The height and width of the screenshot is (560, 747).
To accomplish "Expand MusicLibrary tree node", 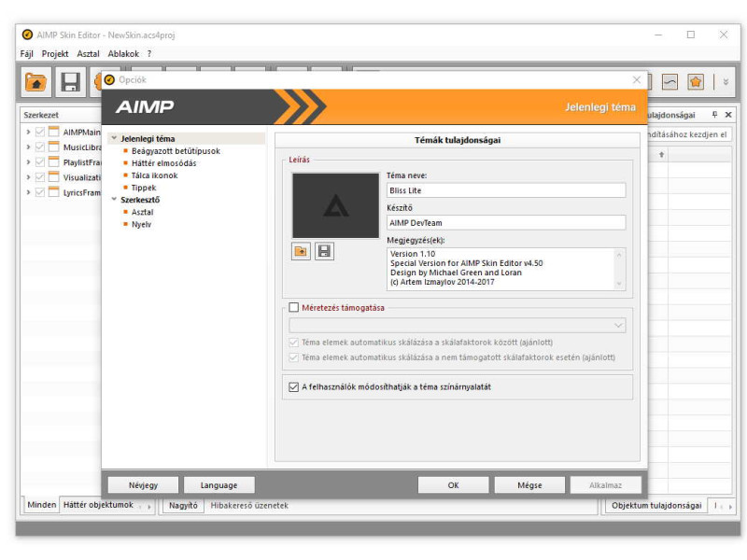I will 28,147.
